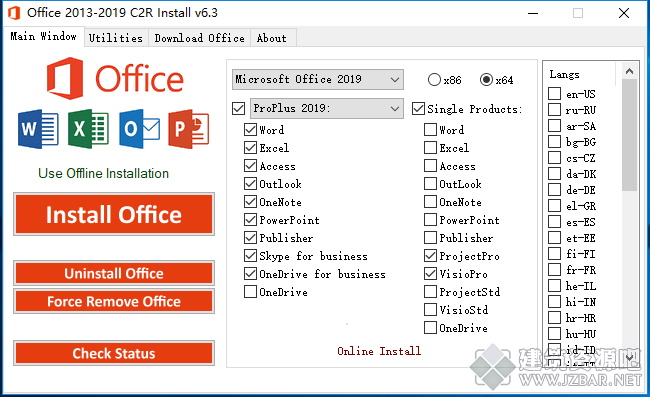Uncheck OneDrive for business checkbox

click(250, 274)
